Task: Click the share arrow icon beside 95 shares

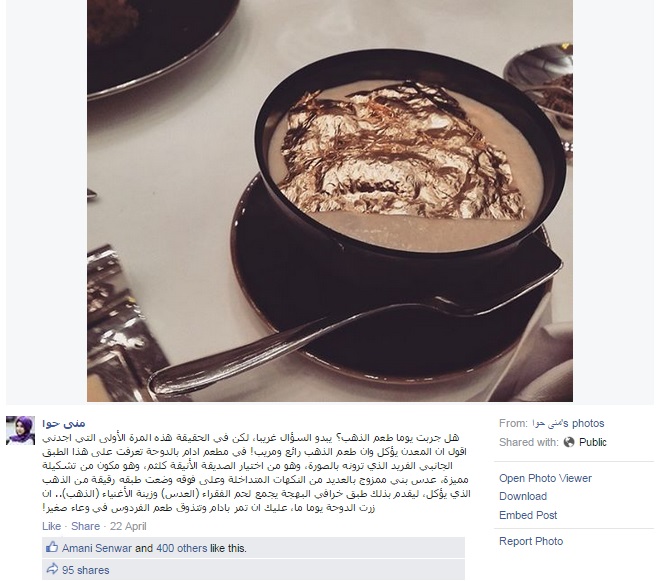Action: [x=52, y=569]
